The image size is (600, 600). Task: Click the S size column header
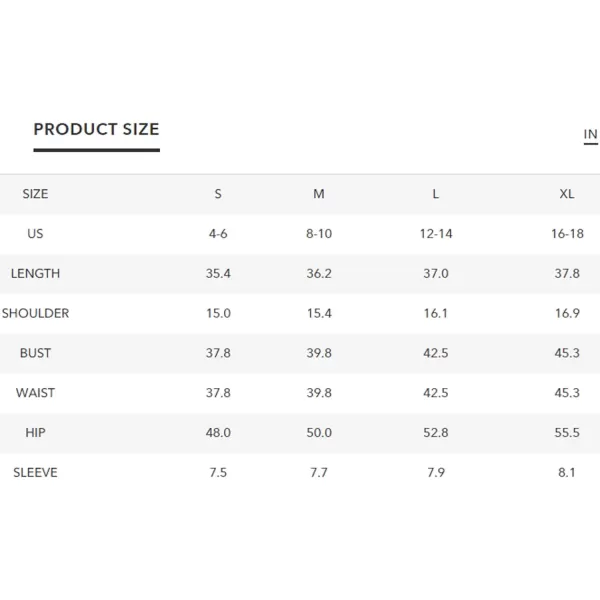[x=218, y=194]
